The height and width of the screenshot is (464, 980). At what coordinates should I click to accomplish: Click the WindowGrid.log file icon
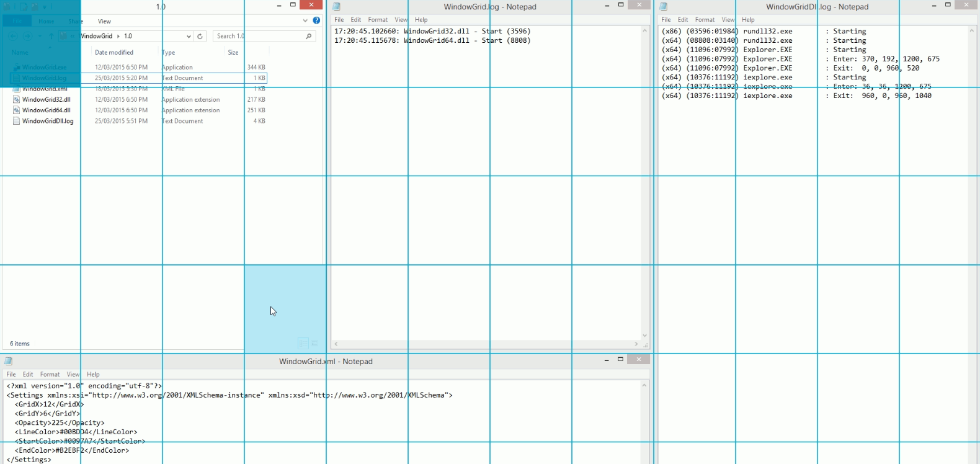[x=17, y=78]
